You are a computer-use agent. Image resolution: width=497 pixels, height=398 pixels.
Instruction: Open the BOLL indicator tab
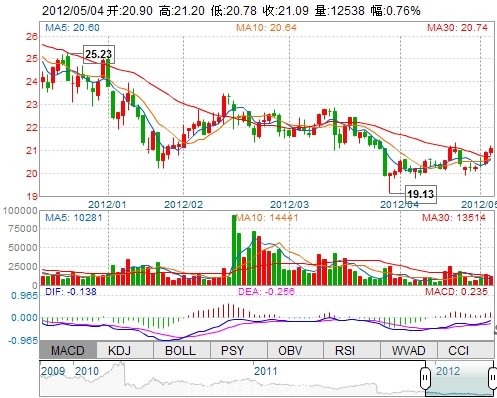pyautogui.click(x=182, y=350)
